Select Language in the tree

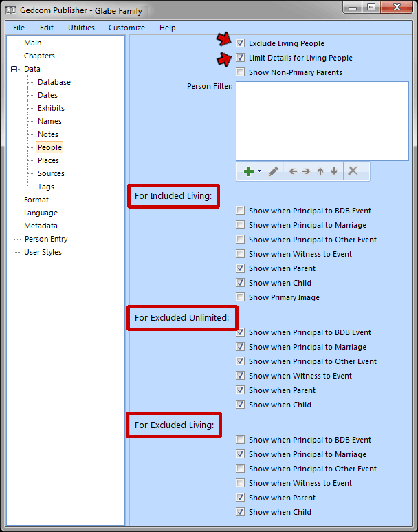point(41,213)
